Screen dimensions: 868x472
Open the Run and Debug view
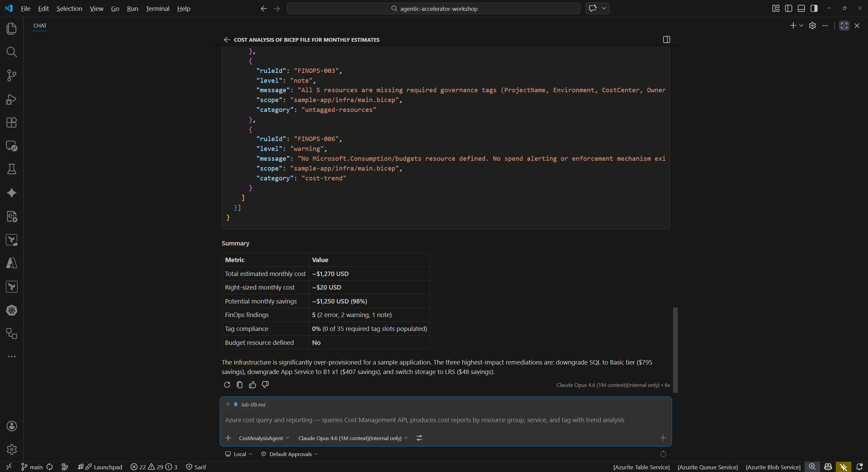click(12, 99)
